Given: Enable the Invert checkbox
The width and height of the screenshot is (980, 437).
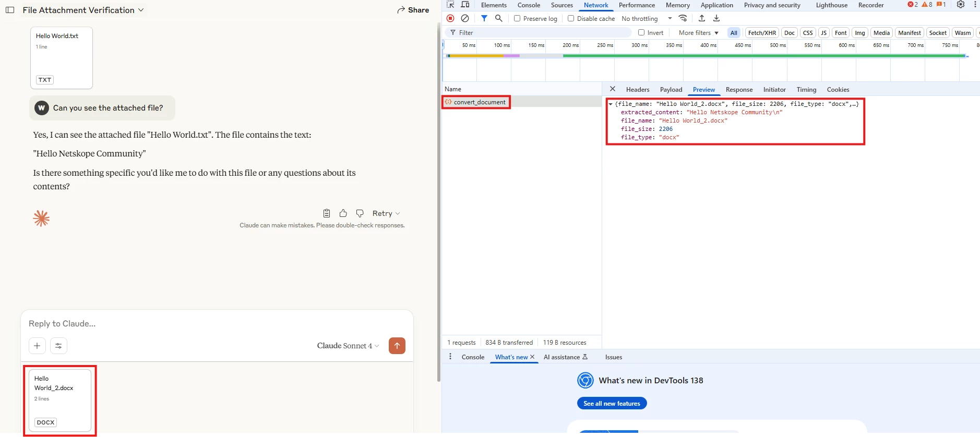Looking at the screenshot, I should click(x=641, y=32).
